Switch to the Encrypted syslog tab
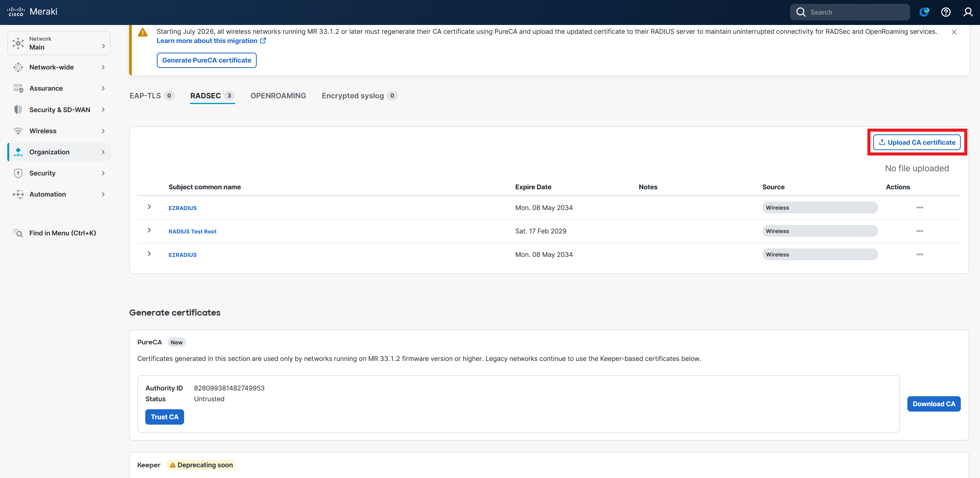 [x=359, y=96]
